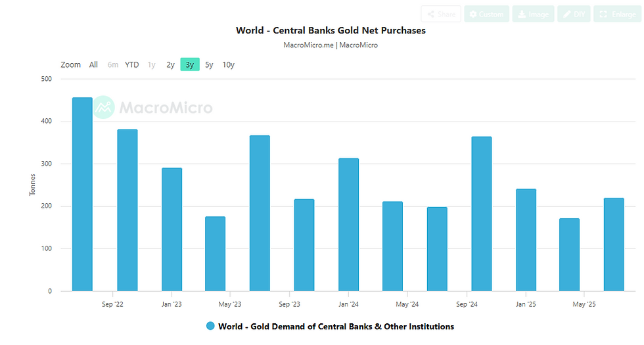Click the Jan '23 axis label
644x345 pixels.
pyautogui.click(x=172, y=304)
